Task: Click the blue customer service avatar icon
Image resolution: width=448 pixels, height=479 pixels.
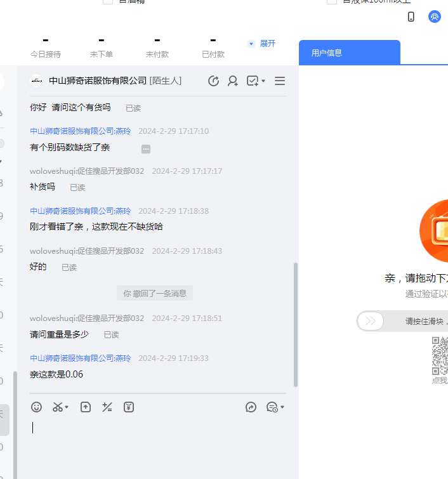Action: point(435,17)
